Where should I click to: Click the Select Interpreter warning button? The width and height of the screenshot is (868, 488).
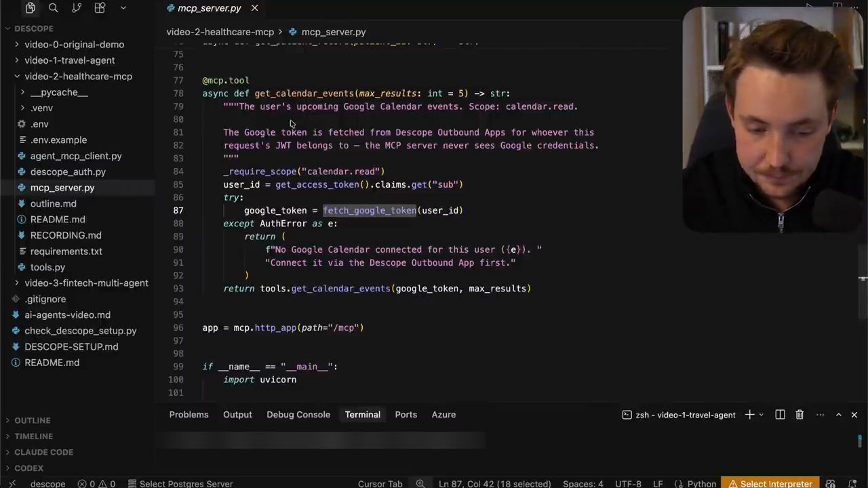[x=770, y=483]
